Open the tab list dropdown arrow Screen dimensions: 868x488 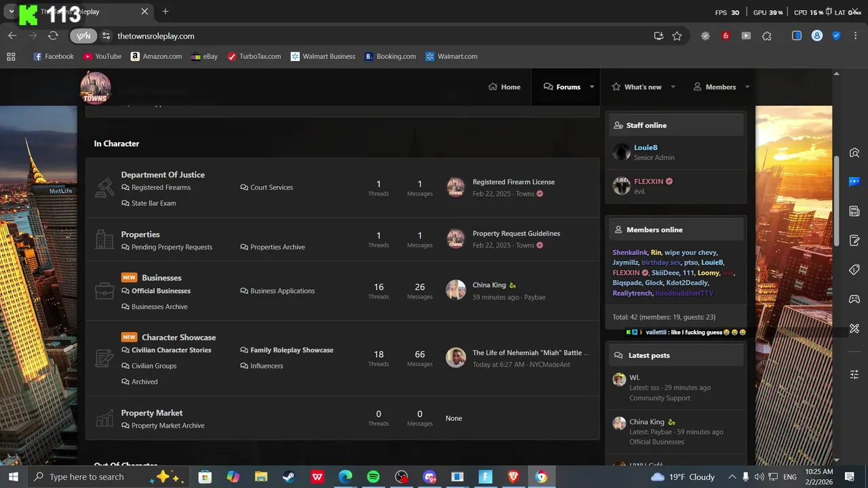click(12, 12)
